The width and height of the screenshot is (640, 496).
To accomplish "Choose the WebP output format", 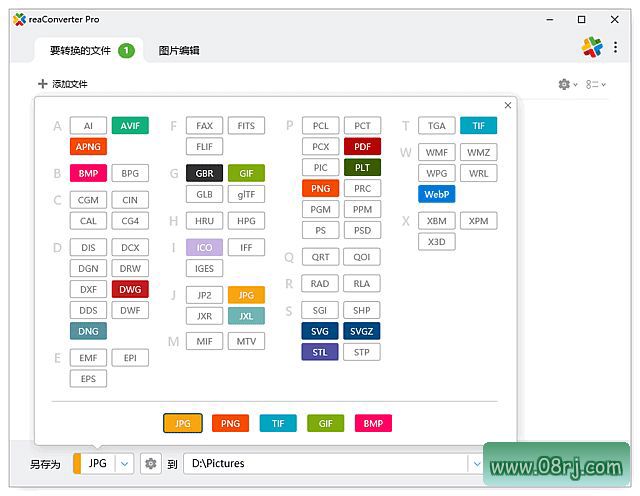I will point(437,194).
